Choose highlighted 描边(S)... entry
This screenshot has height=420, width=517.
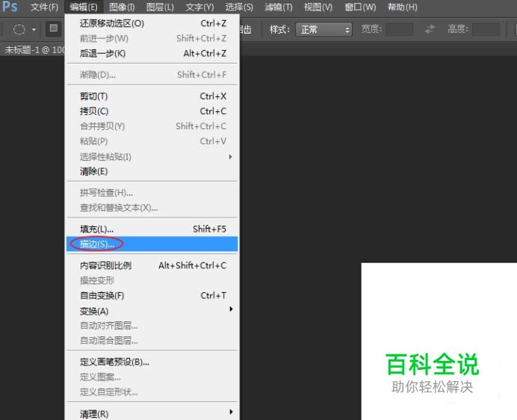[x=152, y=244]
